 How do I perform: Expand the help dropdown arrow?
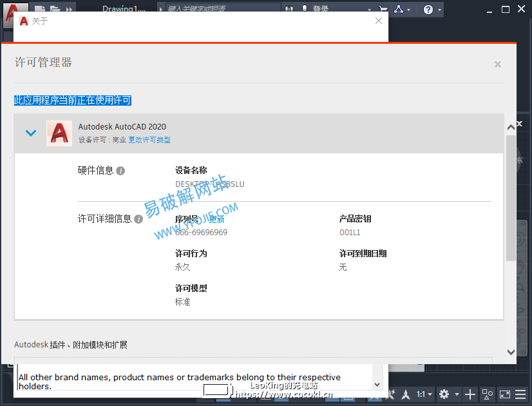(440, 10)
